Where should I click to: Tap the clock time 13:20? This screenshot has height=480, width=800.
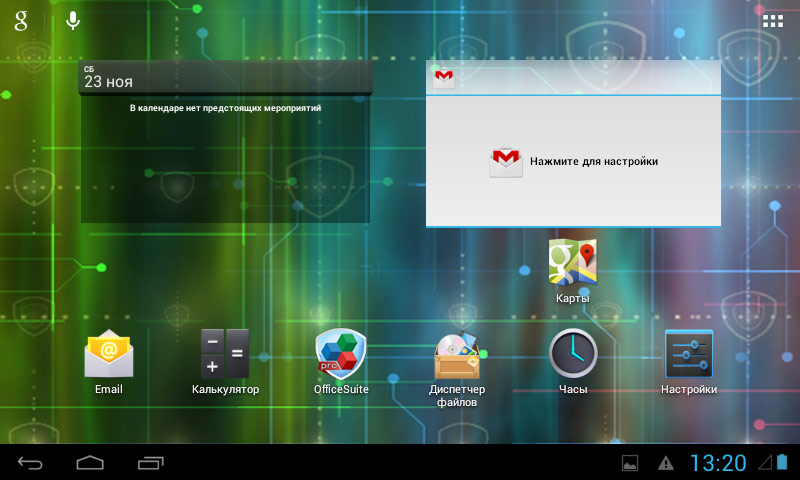pos(718,463)
